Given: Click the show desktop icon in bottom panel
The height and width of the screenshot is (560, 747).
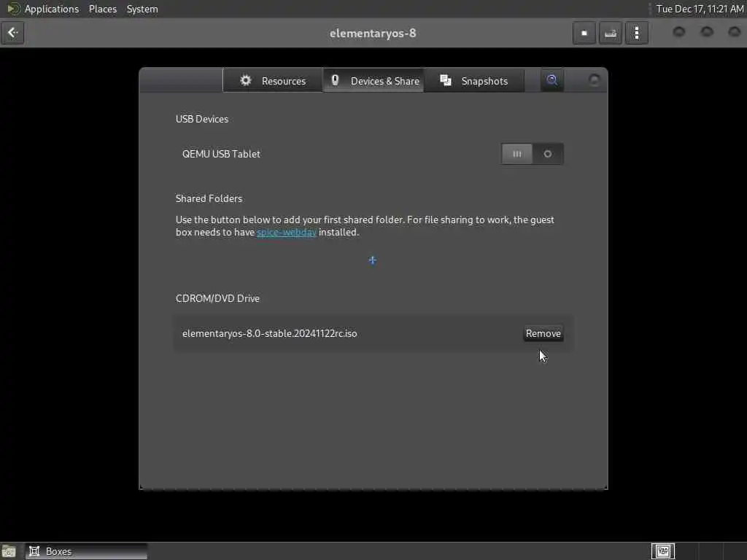Looking at the screenshot, I should click(9, 551).
